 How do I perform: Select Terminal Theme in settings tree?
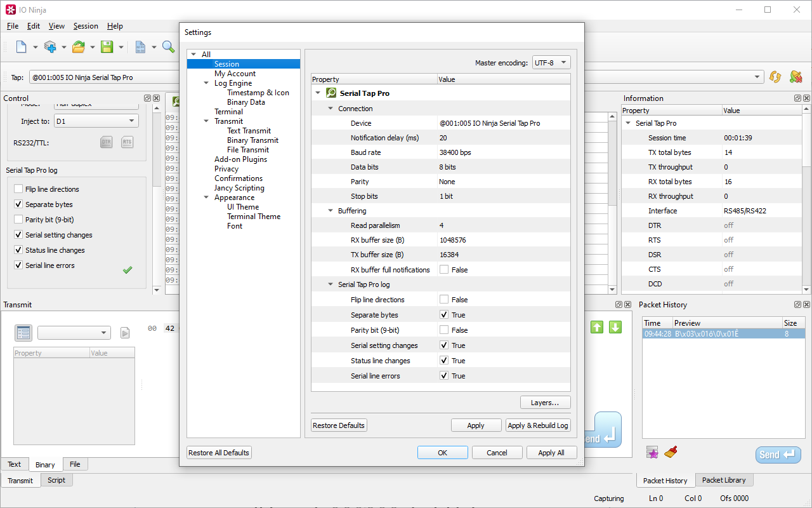tap(254, 217)
